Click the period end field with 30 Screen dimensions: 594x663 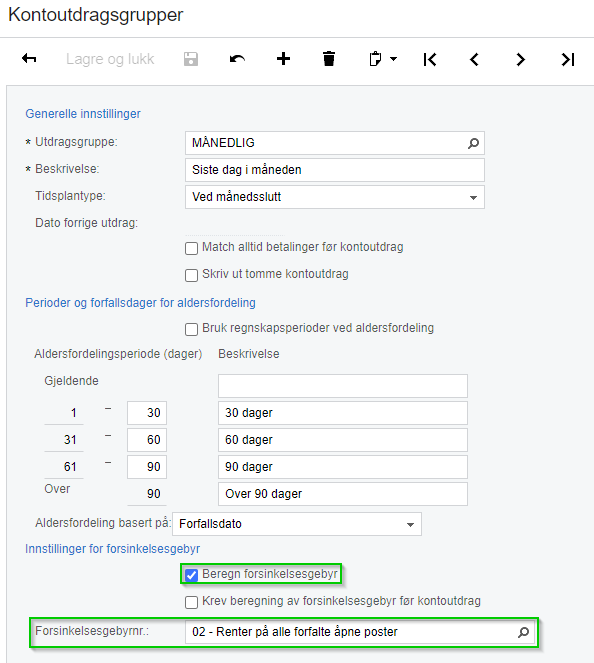pyautogui.click(x=147, y=413)
